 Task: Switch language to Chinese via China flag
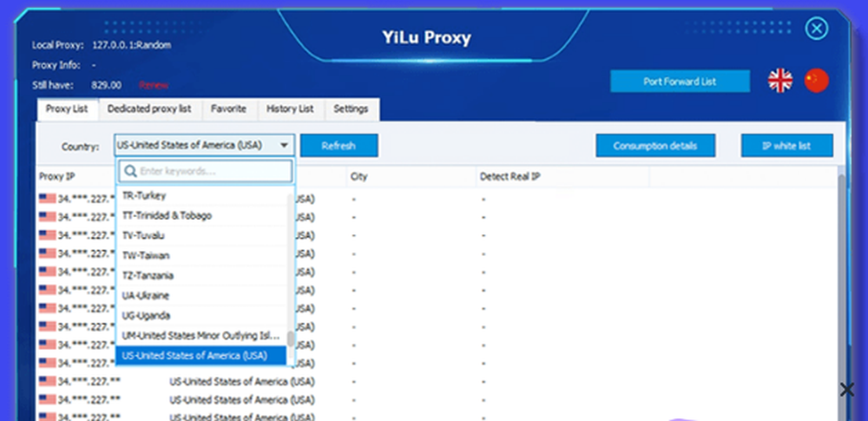click(817, 81)
